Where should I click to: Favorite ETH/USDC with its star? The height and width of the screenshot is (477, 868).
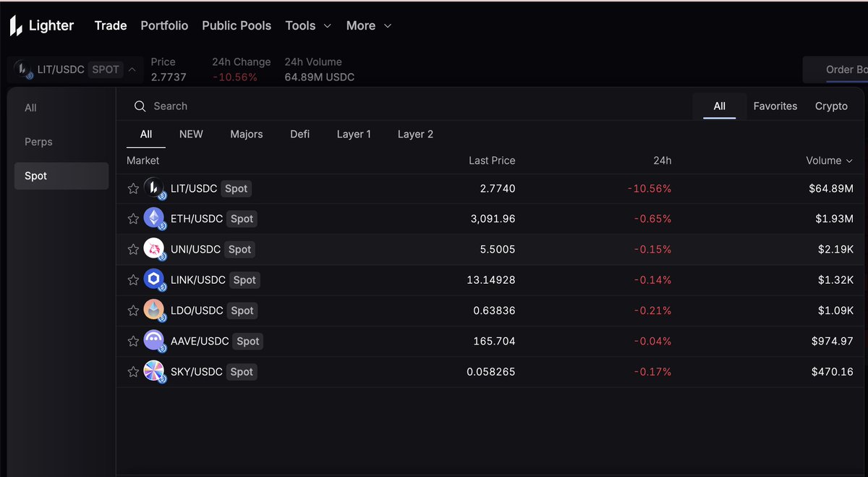133,219
